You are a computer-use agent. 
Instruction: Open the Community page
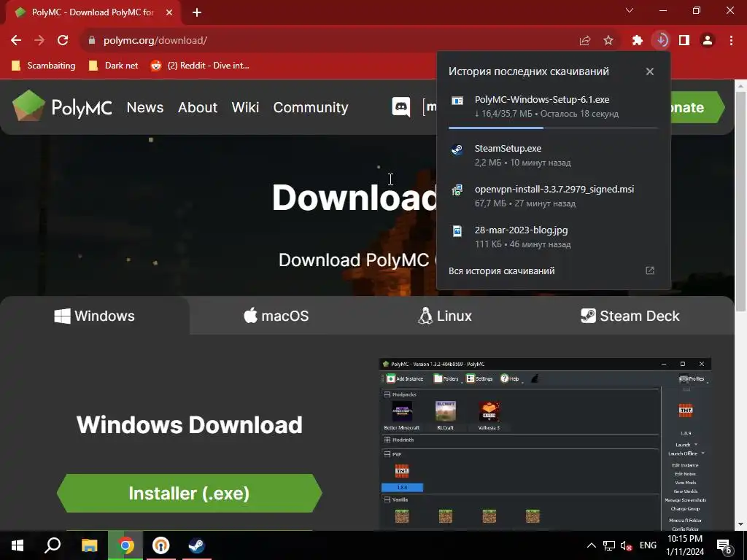pyautogui.click(x=311, y=107)
